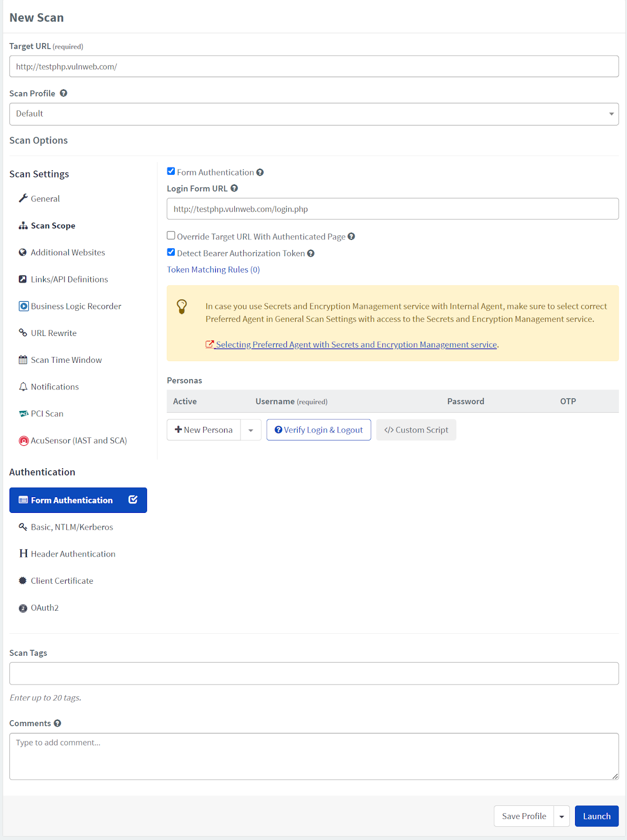Click the Username column header

point(291,401)
